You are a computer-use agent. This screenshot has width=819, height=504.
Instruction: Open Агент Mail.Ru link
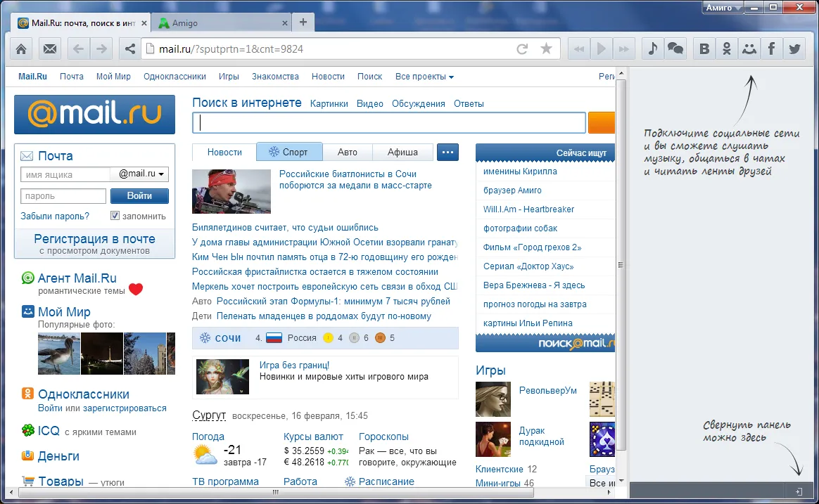[77, 278]
